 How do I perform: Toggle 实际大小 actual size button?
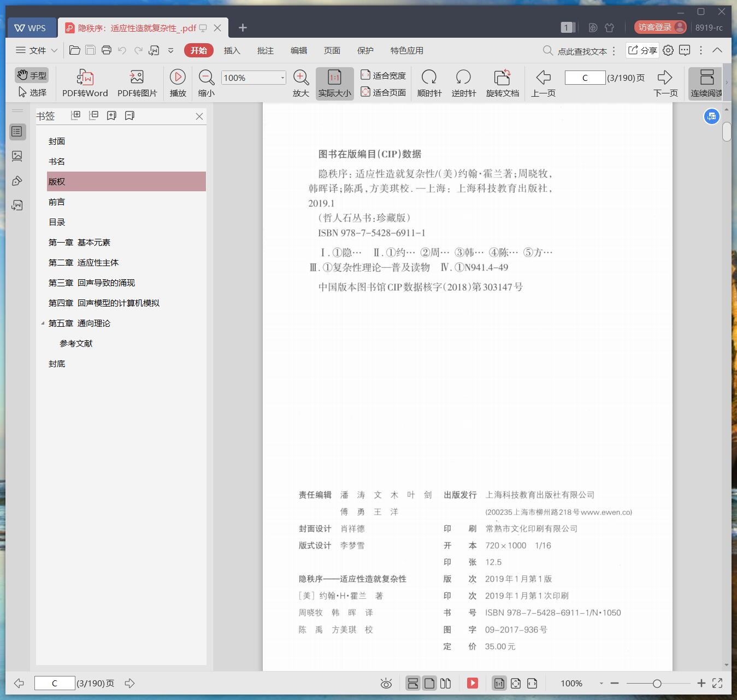[x=334, y=83]
